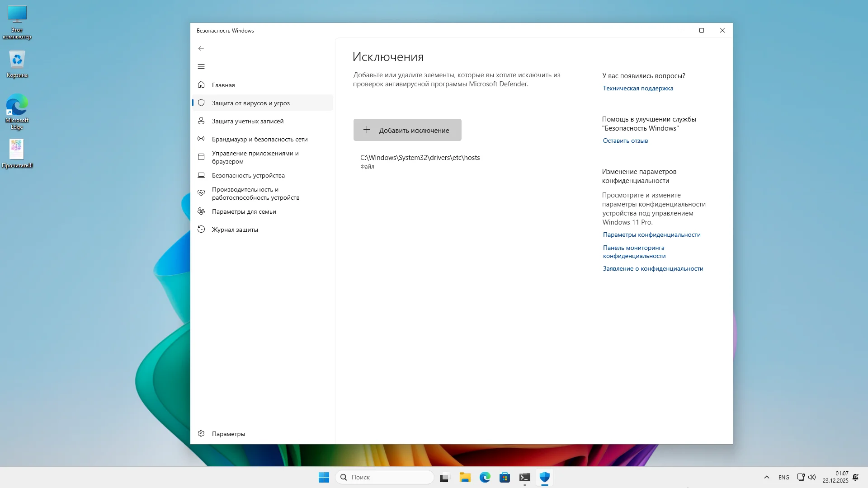The image size is (868, 488).
Task: Expand the hosts file exclusion entry
Action: [420, 161]
